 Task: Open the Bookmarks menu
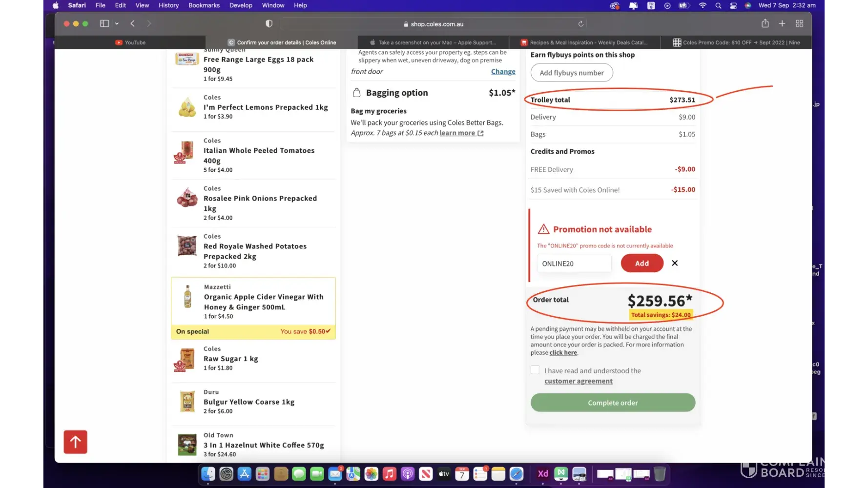pyautogui.click(x=204, y=5)
